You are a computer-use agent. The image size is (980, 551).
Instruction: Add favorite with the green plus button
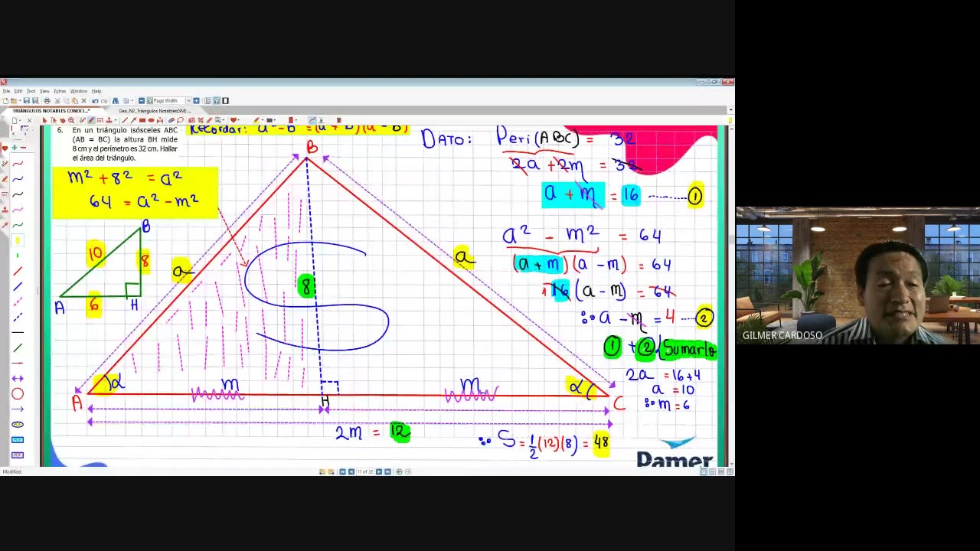(x=15, y=148)
